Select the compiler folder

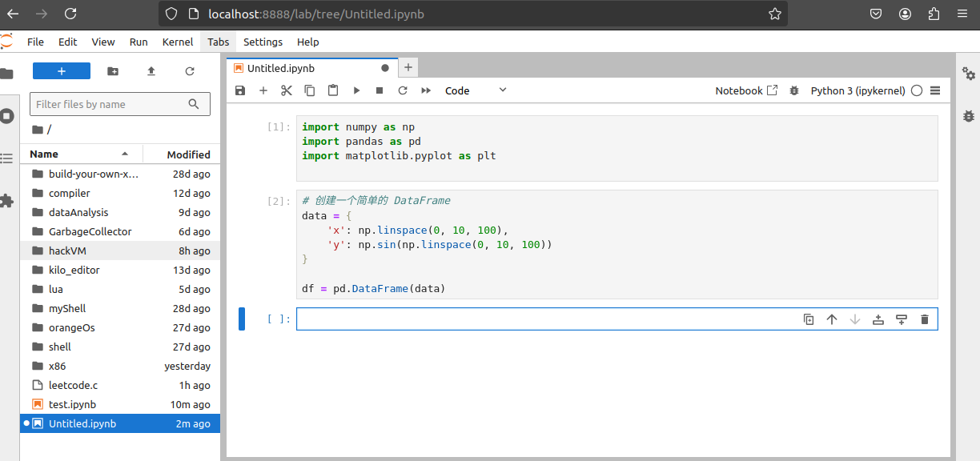point(120,193)
